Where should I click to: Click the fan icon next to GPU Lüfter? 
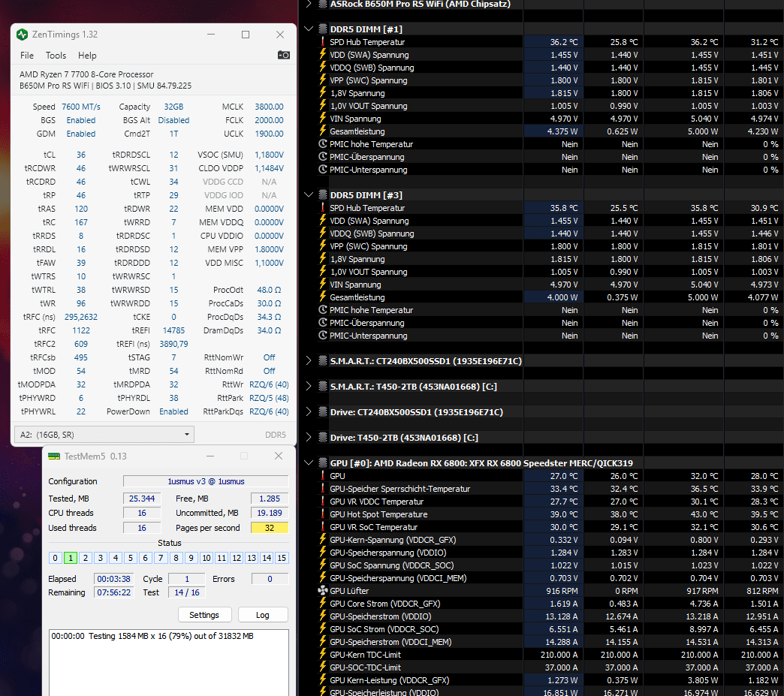tap(323, 590)
